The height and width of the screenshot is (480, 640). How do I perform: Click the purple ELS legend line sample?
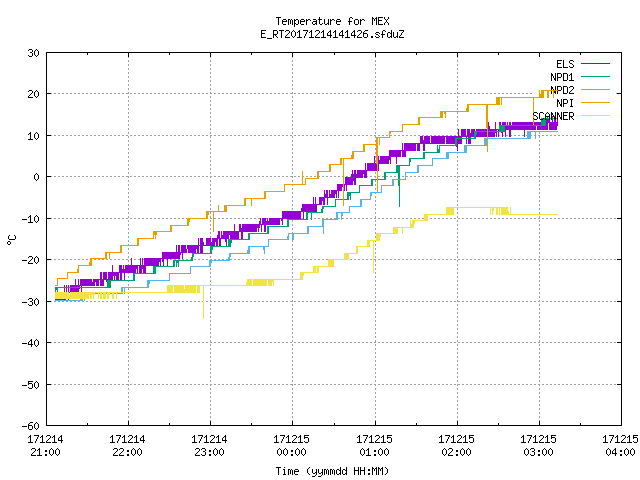point(595,64)
